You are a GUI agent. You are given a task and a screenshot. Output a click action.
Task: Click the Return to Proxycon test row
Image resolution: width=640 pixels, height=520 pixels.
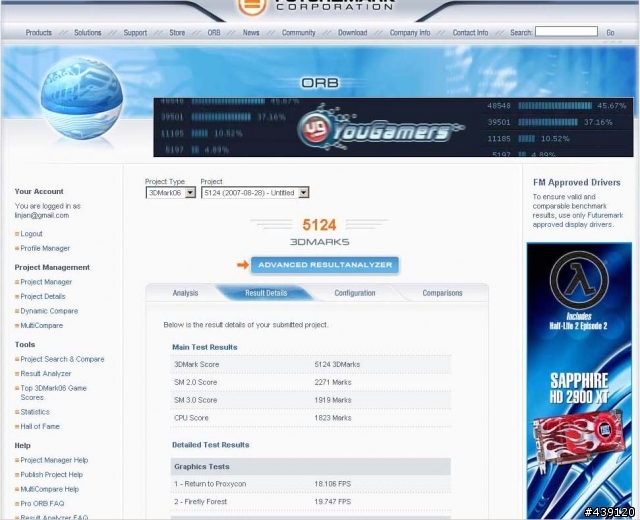tap(311, 484)
